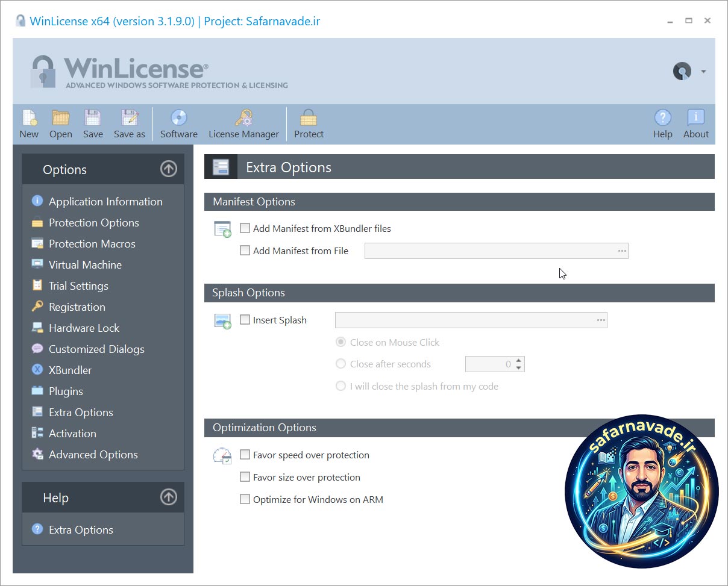Choose I will close the splash from my code
Screen dimensions: 728x586
click(340, 386)
